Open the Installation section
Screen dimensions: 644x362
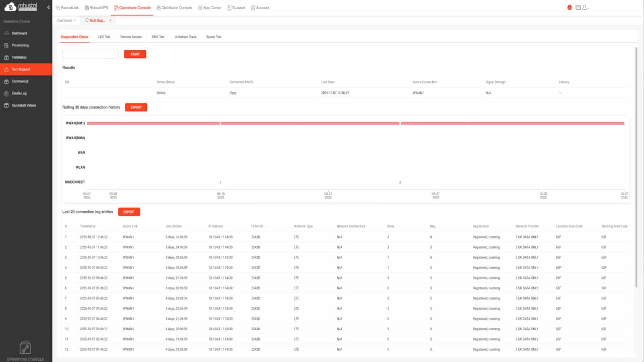pyautogui.click(x=19, y=57)
